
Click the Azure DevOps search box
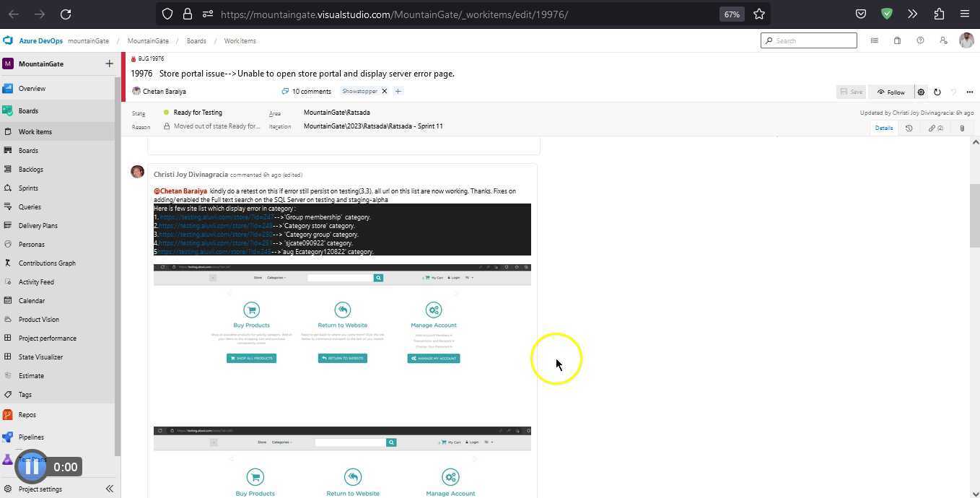click(x=808, y=40)
